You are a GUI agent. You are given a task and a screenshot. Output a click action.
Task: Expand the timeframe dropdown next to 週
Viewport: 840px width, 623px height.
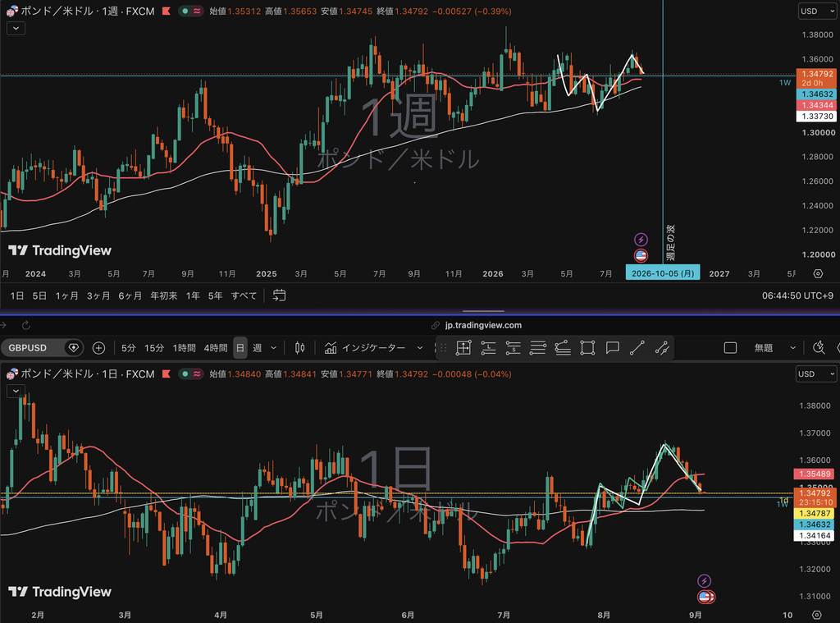point(273,348)
